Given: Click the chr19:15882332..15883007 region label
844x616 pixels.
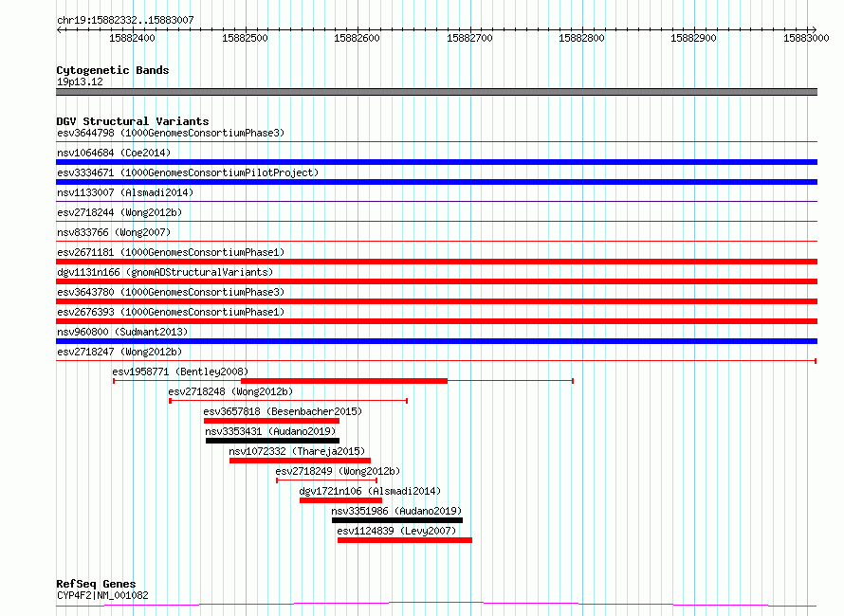Looking at the screenshot, I should tap(125, 20).
